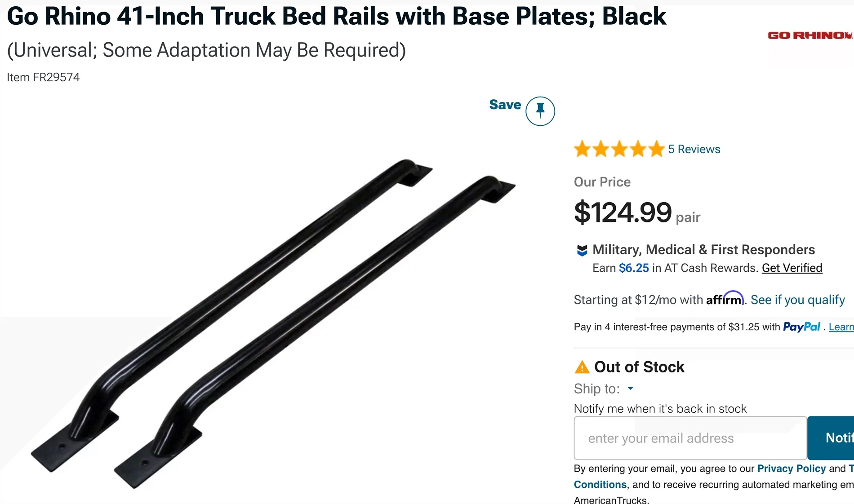Click the Save pin icon
The image size is (854, 504).
(x=539, y=111)
